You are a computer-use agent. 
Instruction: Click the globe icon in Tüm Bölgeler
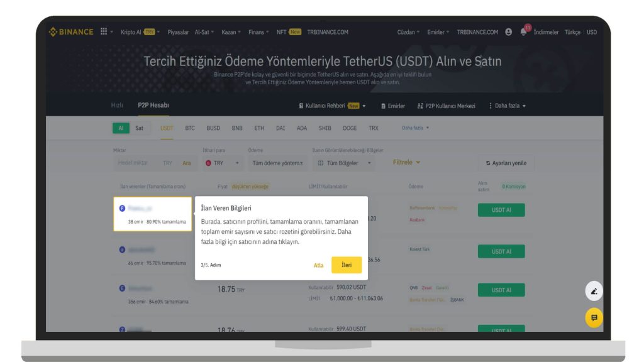pos(321,163)
